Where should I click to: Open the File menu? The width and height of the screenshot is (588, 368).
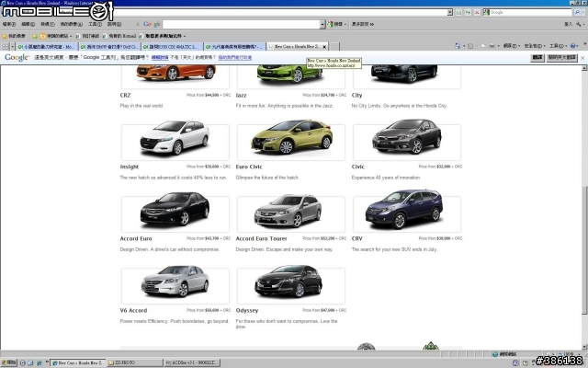point(8,24)
